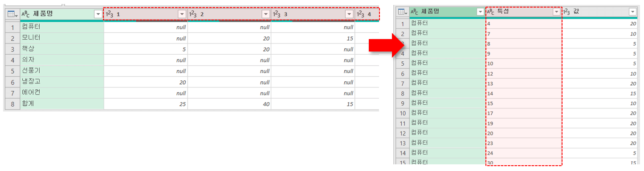Open the filter dropdown of the 특성 column
Screen dimensions: 644x171
(x=556, y=12)
